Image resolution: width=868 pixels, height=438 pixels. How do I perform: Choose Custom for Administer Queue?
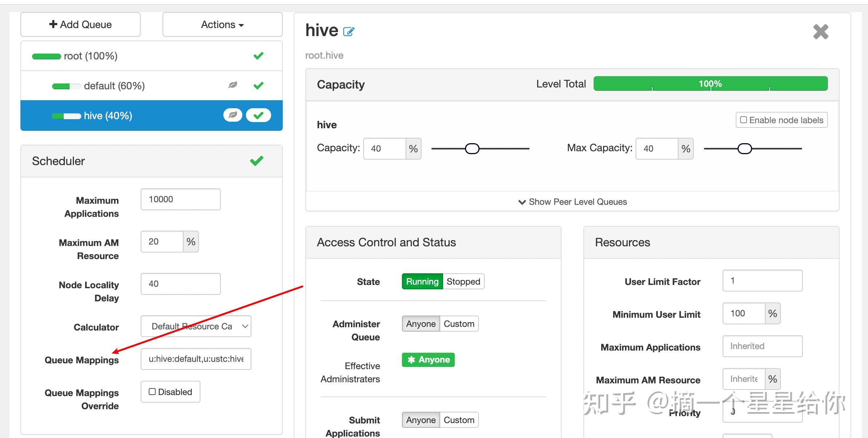pos(459,324)
